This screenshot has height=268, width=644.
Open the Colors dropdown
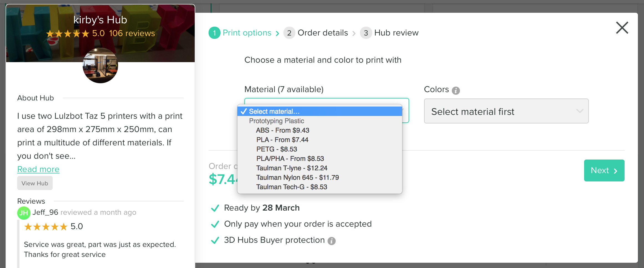click(x=506, y=111)
